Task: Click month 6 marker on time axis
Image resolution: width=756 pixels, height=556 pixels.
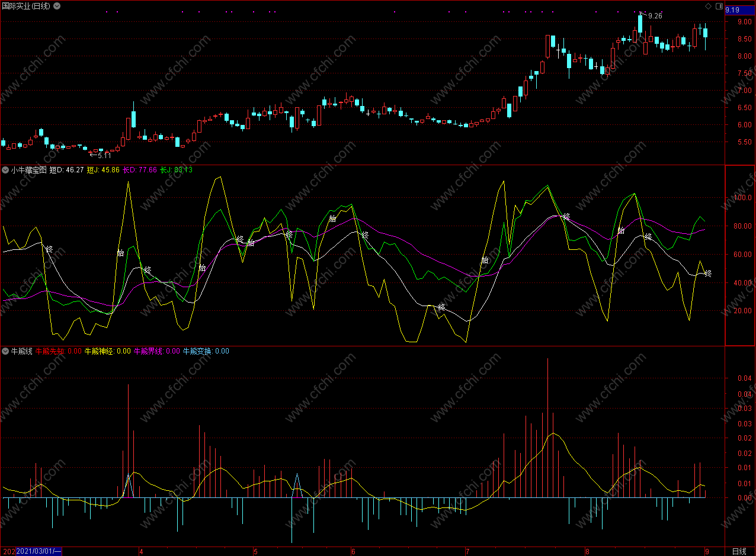Action: coord(354,551)
